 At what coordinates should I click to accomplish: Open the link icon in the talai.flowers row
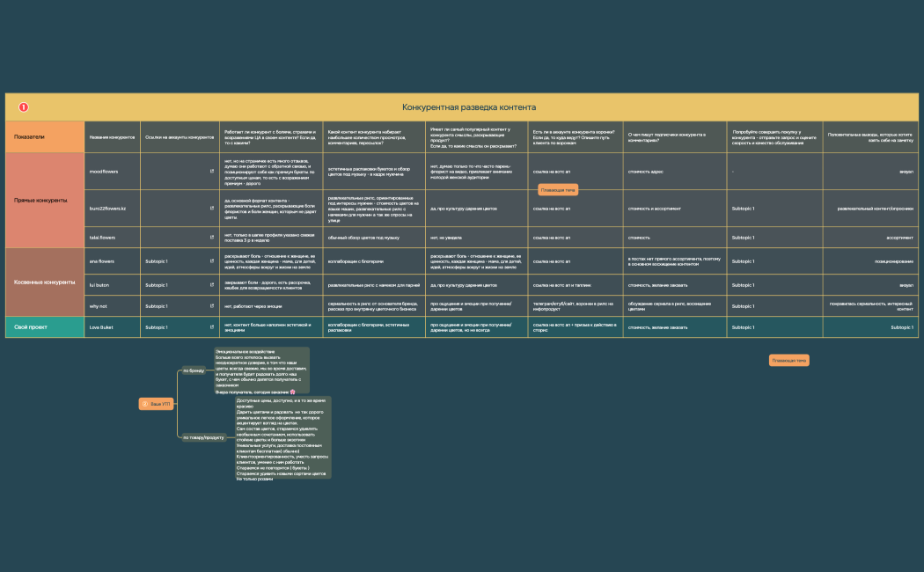[212, 238]
